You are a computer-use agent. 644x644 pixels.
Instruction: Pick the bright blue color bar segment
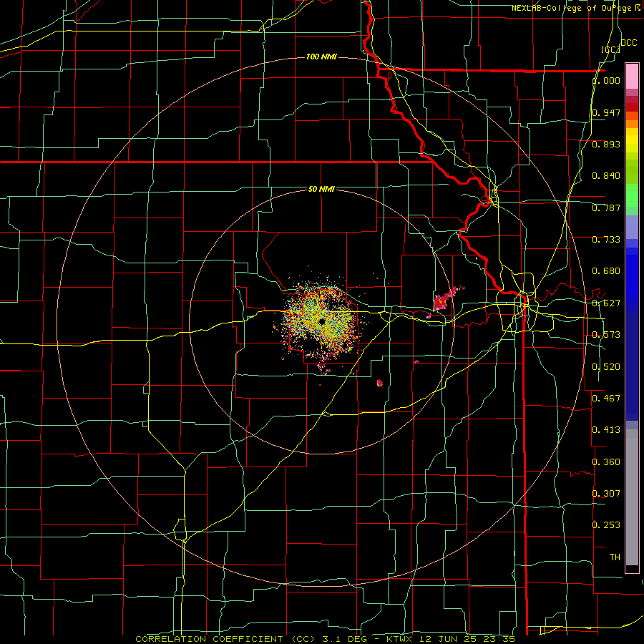pyautogui.click(x=632, y=279)
